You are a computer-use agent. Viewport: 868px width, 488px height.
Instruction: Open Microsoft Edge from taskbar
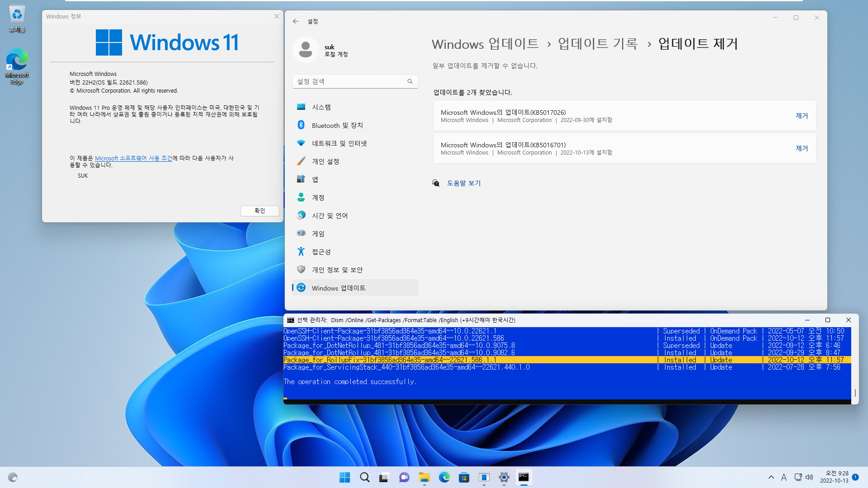[444, 477]
